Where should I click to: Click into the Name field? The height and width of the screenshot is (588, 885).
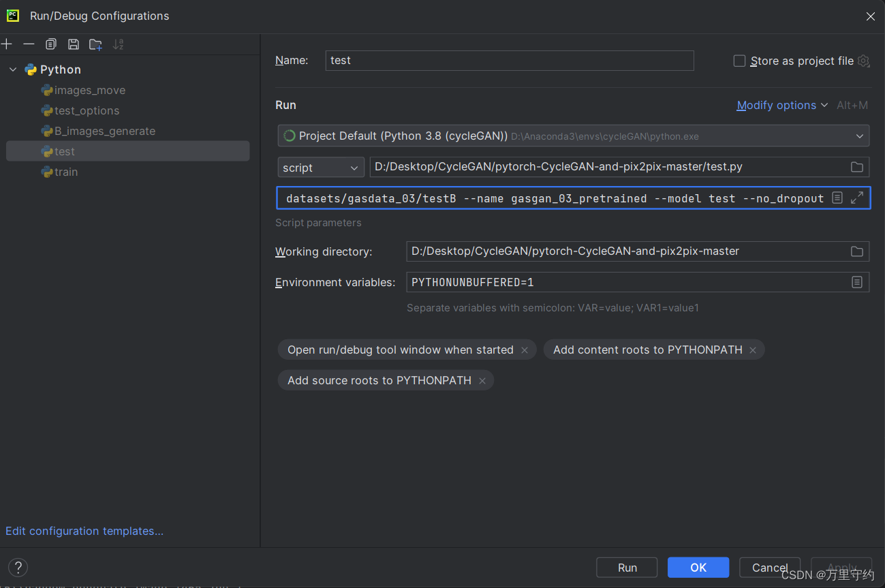510,60
